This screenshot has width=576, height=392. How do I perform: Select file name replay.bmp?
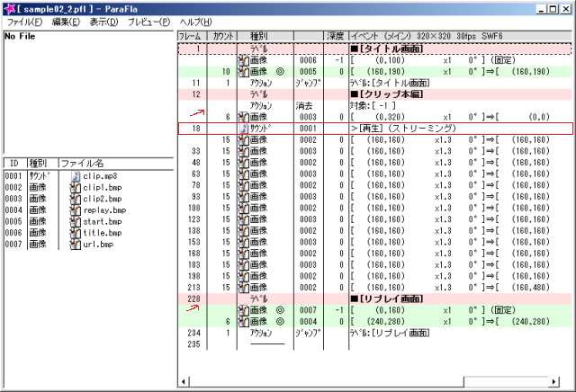click(104, 210)
